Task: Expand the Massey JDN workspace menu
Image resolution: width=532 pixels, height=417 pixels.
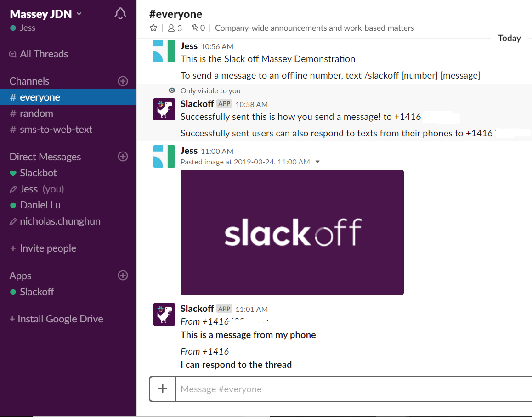Action: point(45,14)
